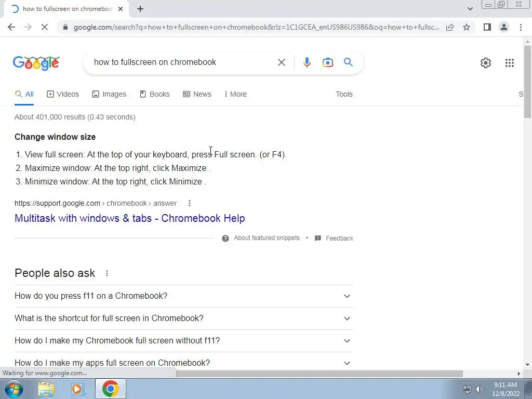Click the Chrome taskbar icon
Viewport: 532px width, 399px height.
[111, 389]
